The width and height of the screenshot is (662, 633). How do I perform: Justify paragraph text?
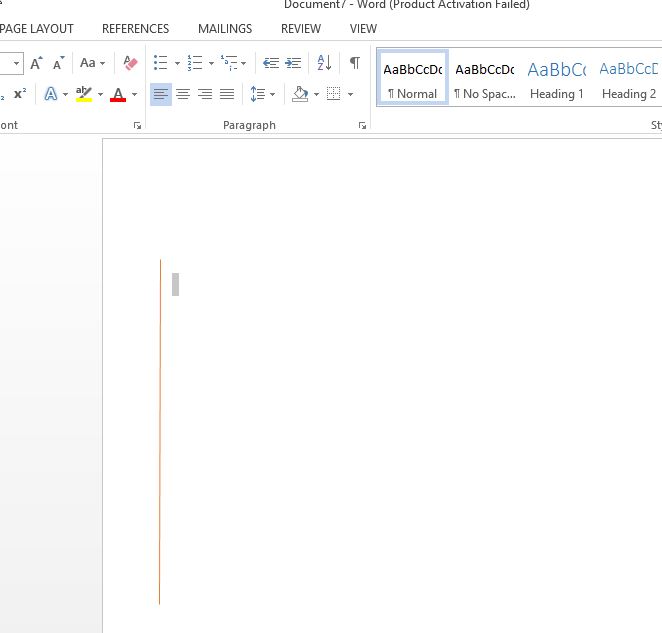(227, 94)
